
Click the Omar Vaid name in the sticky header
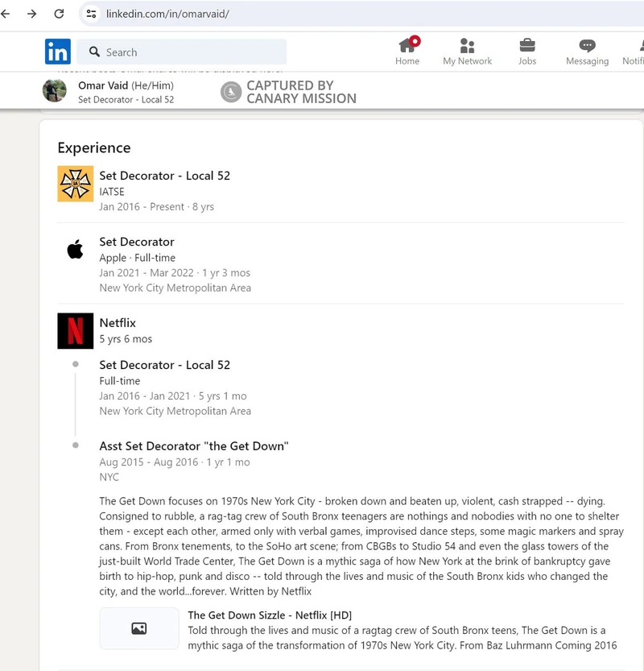pos(103,85)
